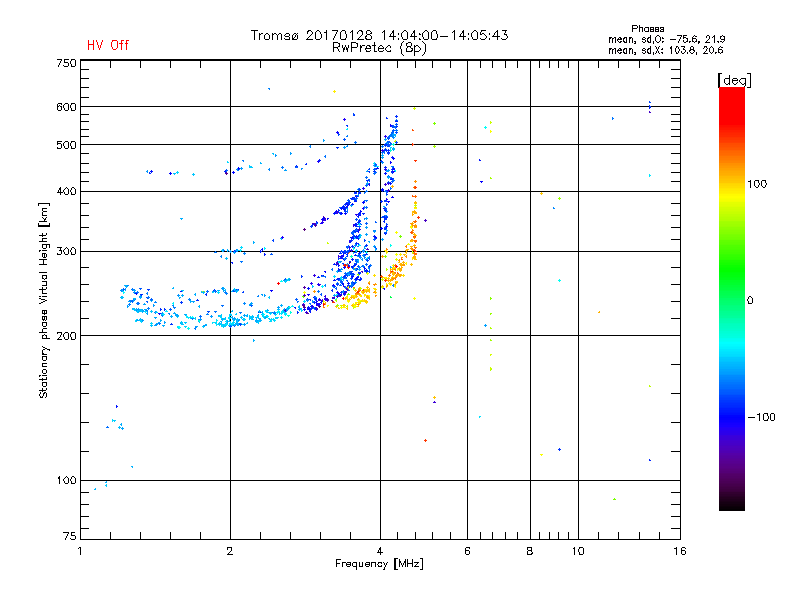Click the height axis tick "200"
This screenshot has height=600, width=800.
point(66,336)
